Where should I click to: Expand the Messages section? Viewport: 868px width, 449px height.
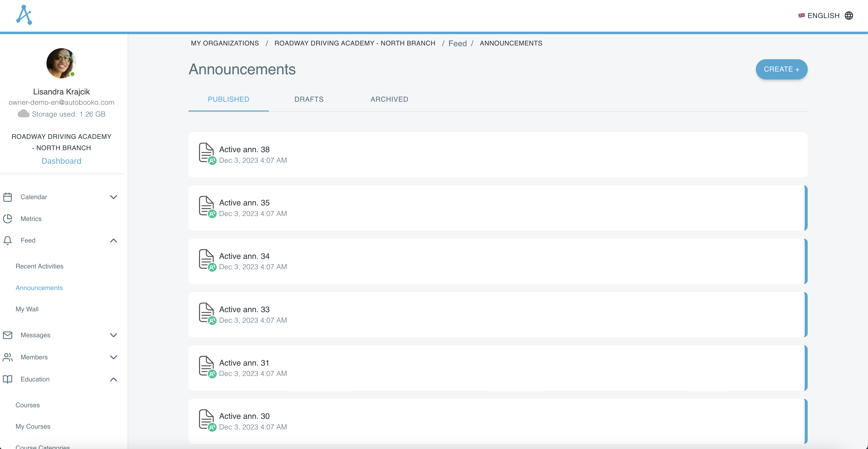click(114, 335)
